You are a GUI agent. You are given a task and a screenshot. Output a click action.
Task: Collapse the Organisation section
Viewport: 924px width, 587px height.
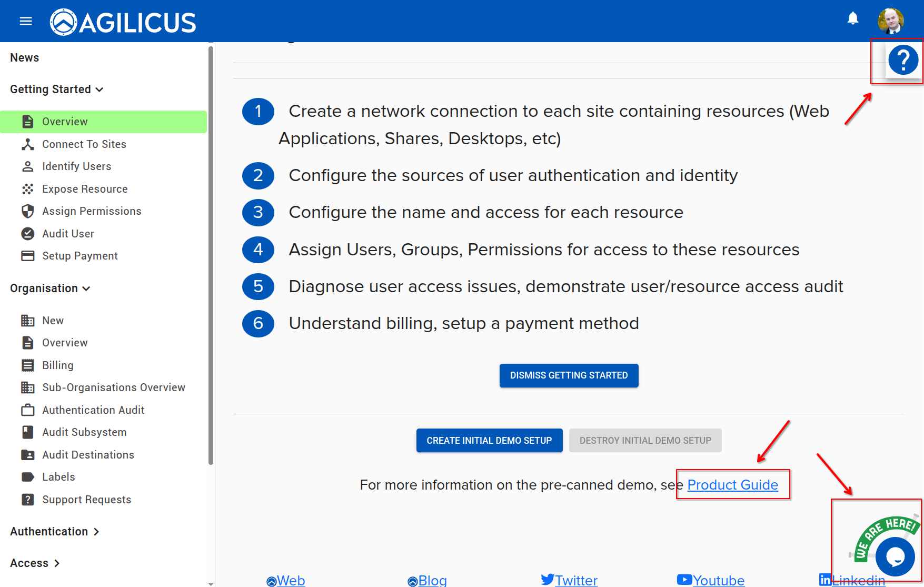click(51, 288)
